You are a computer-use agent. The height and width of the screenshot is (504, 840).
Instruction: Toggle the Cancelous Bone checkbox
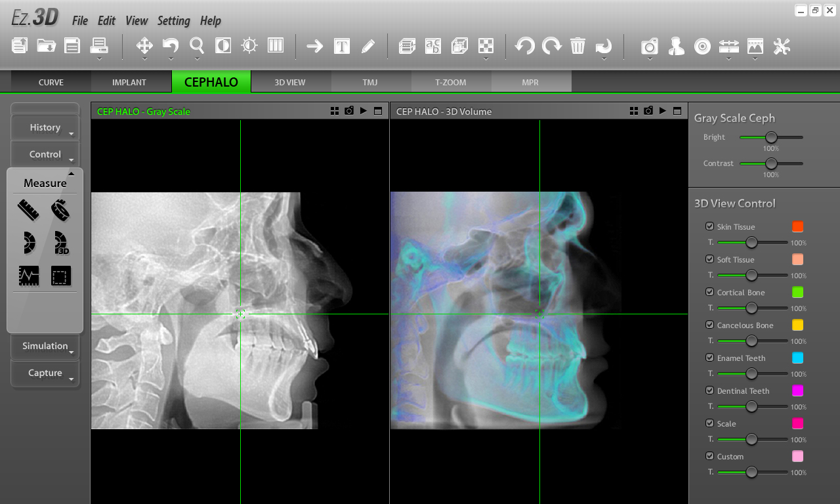point(709,325)
